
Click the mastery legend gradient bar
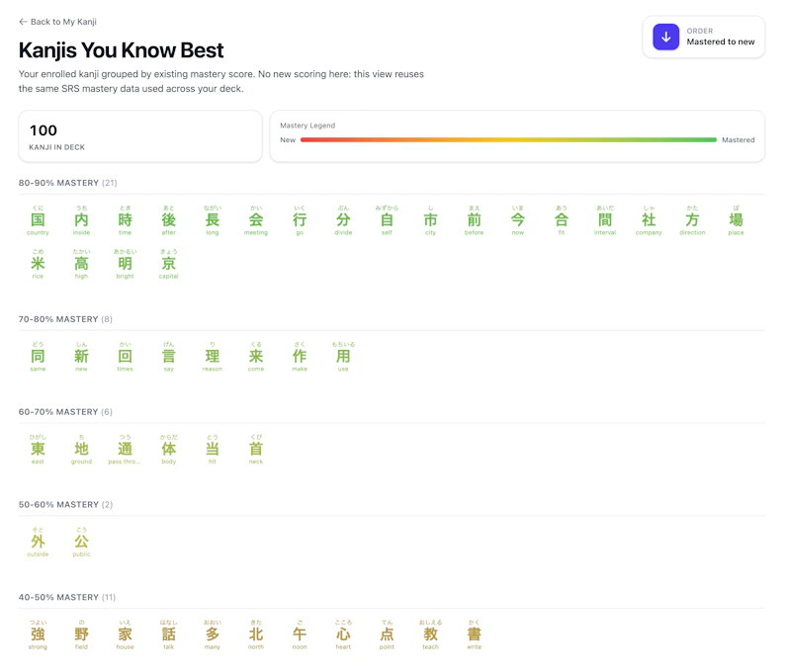pos(508,139)
